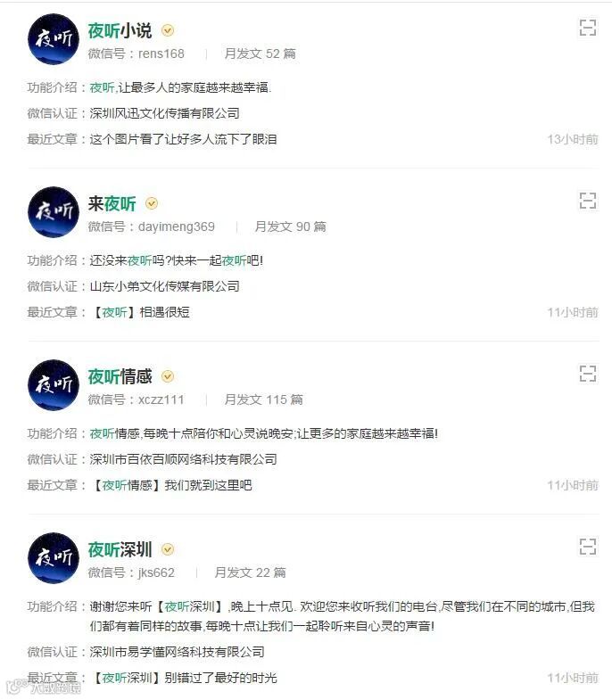The image size is (612, 700).
Task: Open the 夜听深圳 account title
Action: tap(120, 549)
